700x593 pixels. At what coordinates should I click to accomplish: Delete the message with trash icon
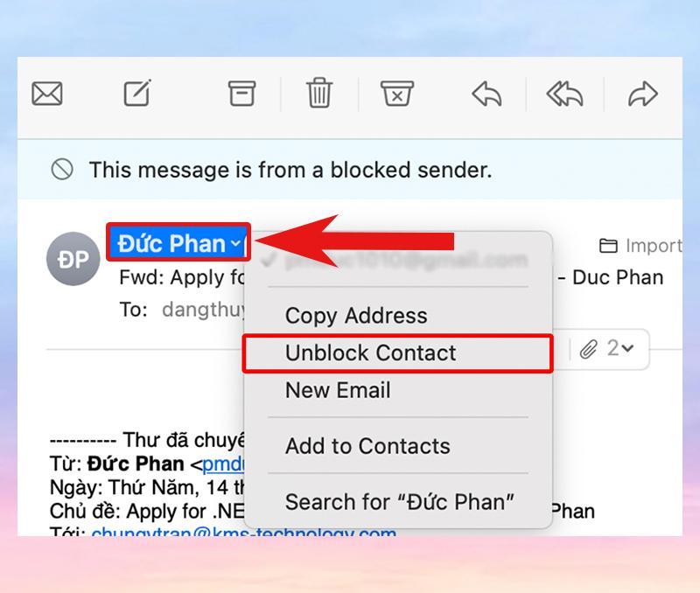click(319, 94)
